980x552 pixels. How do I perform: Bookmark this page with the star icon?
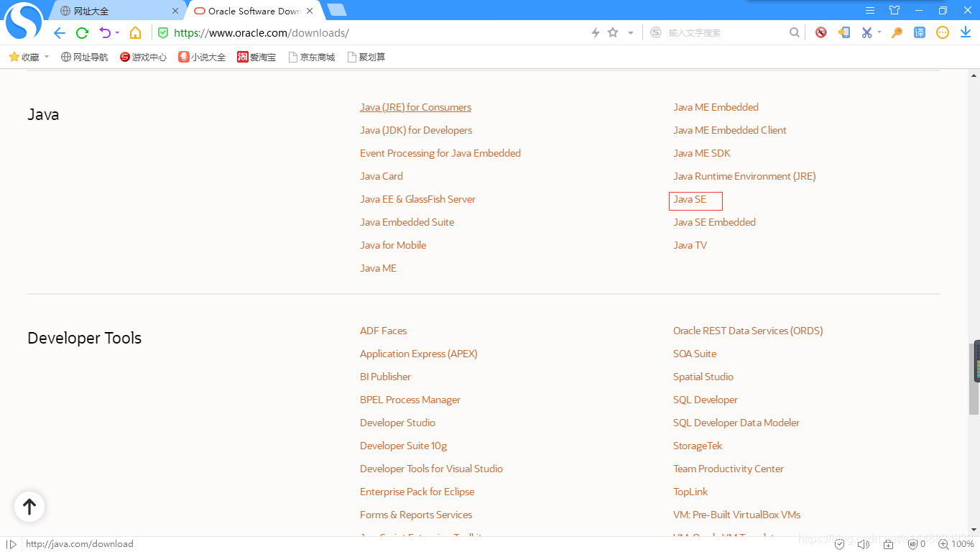[x=613, y=32]
